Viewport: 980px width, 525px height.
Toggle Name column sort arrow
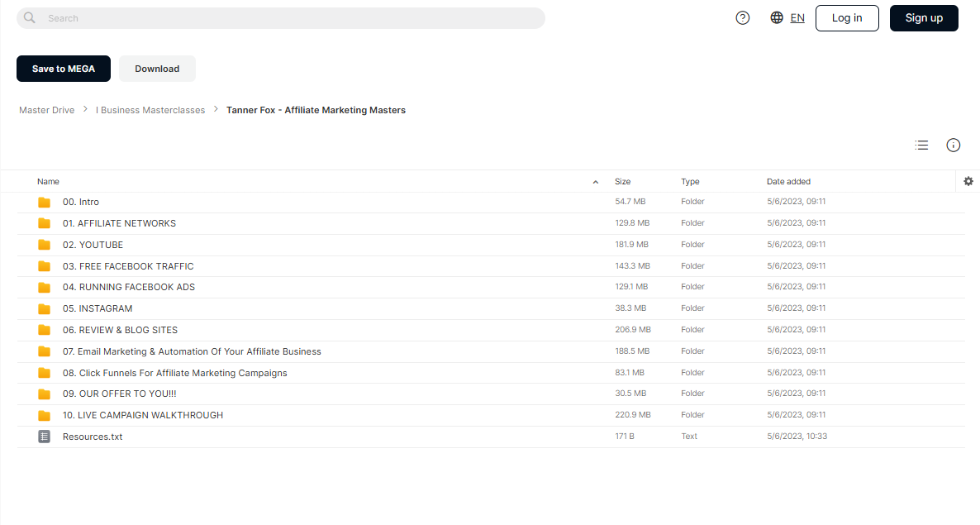595,182
